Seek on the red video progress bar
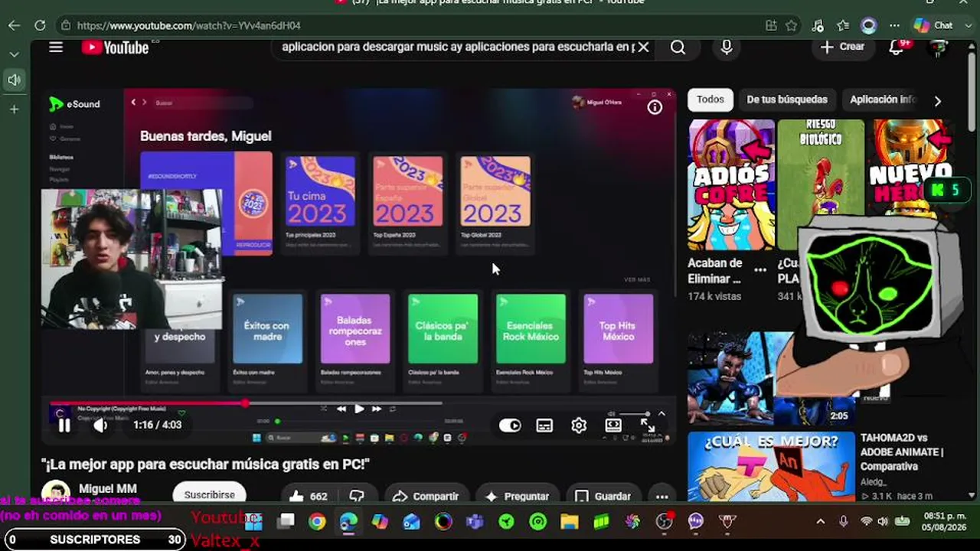 click(245, 403)
